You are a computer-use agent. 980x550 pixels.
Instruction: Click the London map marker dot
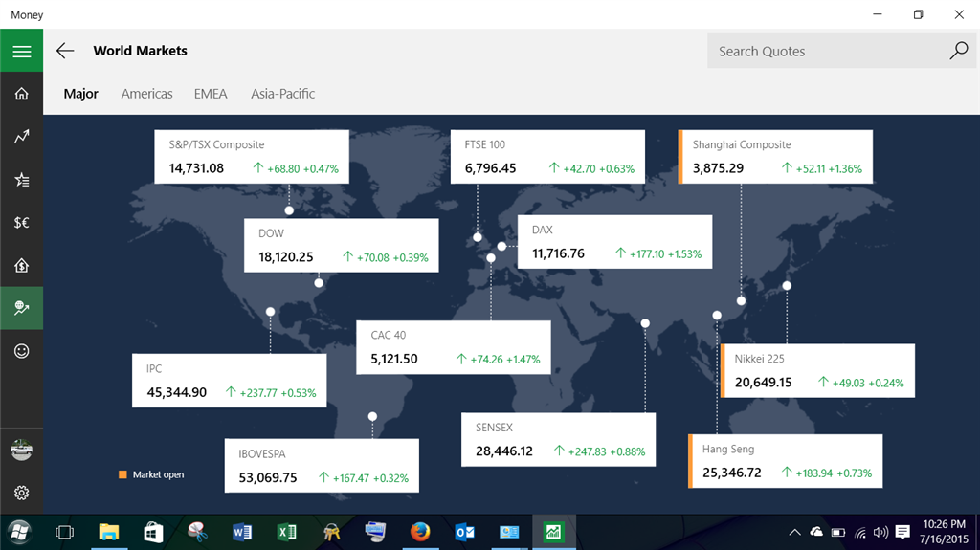(478, 237)
